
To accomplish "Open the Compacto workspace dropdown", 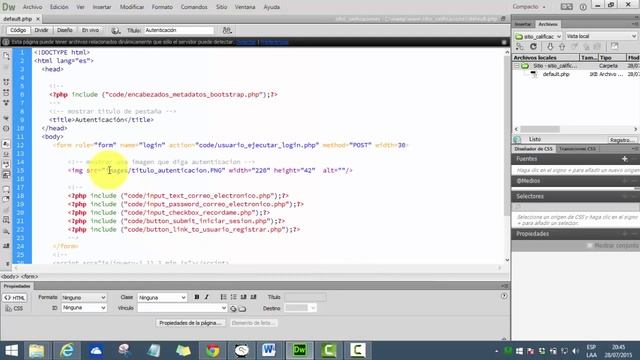I will (529, 7).
